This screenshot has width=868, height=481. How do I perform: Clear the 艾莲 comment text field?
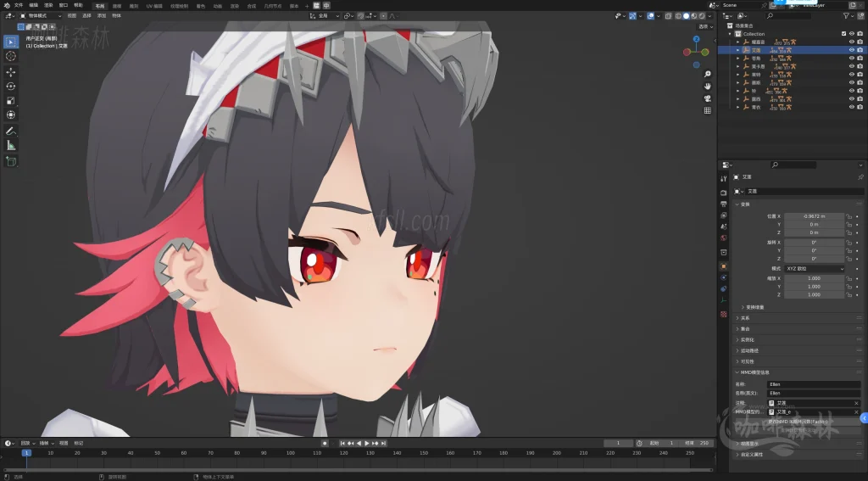coord(856,403)
